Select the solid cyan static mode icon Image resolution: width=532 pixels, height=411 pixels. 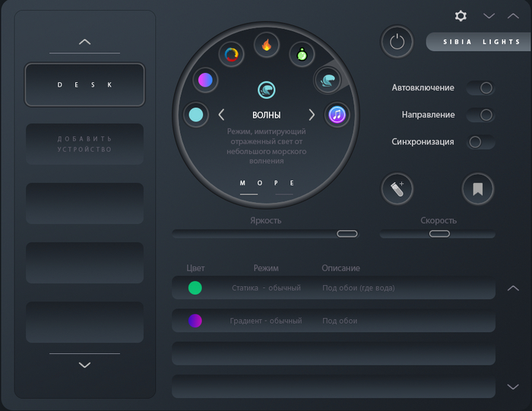(x=196, y=115)
